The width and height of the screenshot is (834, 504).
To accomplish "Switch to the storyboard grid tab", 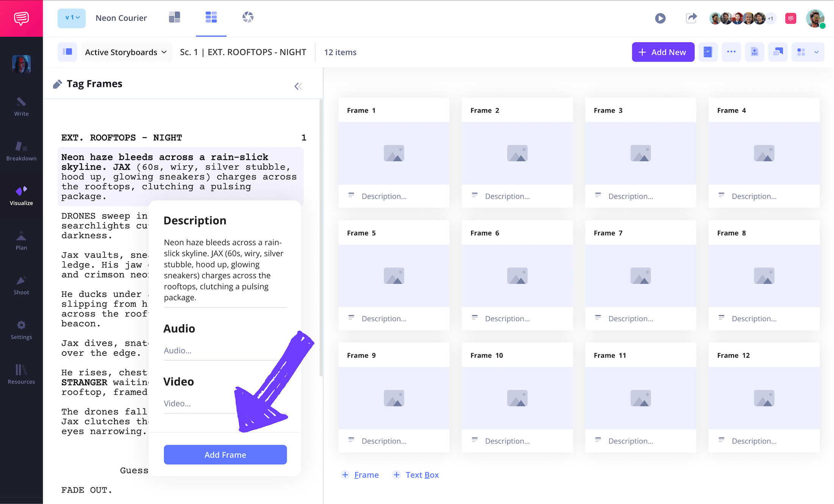I will coord(211,17).
